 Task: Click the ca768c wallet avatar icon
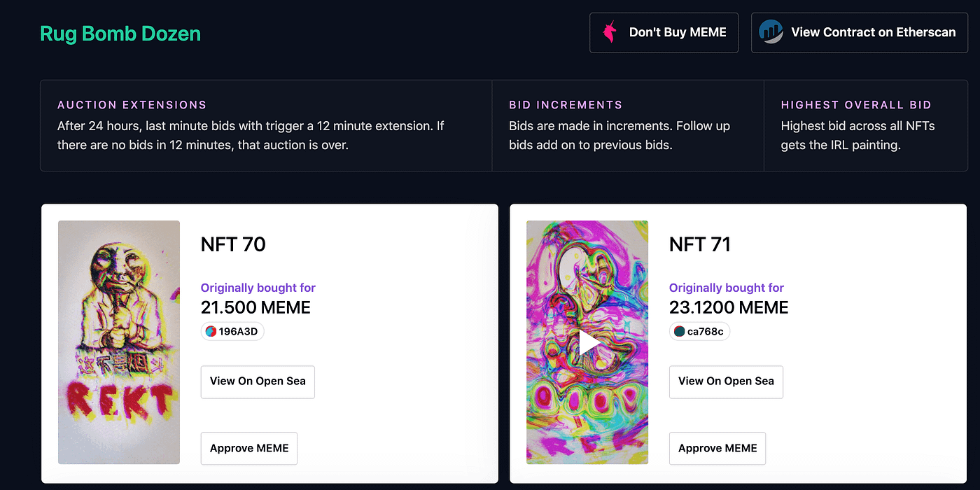click(x=679, y=332)
